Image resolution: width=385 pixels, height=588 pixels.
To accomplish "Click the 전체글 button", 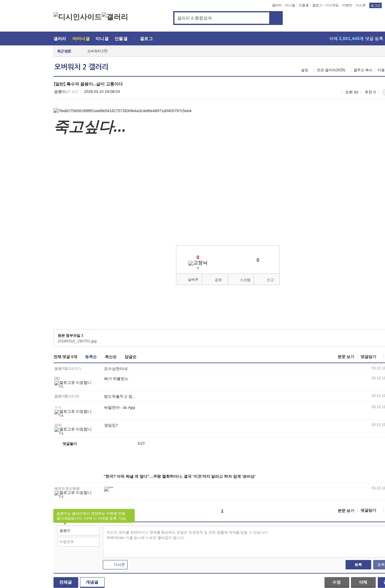I will [x=66, y=582].
